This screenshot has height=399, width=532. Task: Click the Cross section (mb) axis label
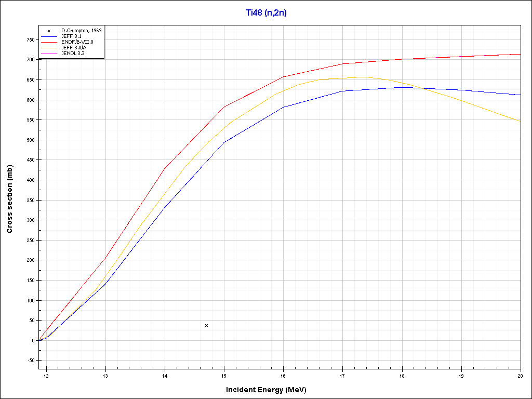pos(10,198)
